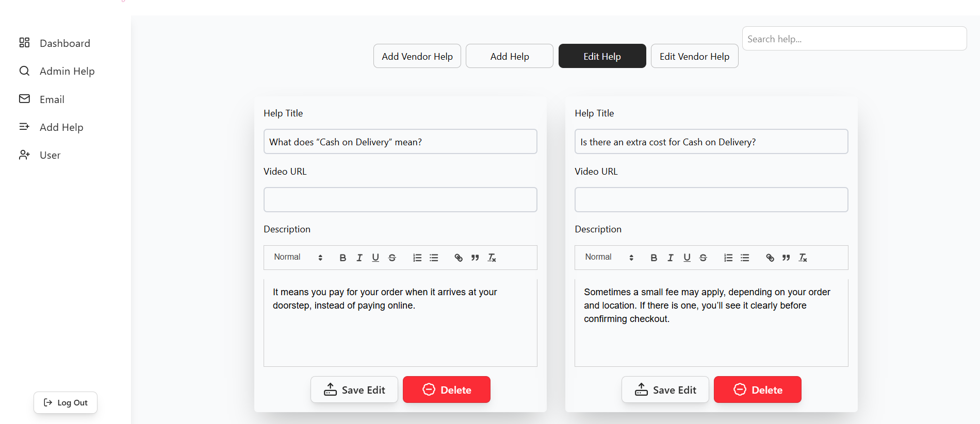Click the "Sometimes a small fee" description text area
Viewport: 980px width, 424px height.
coord(711,323)
